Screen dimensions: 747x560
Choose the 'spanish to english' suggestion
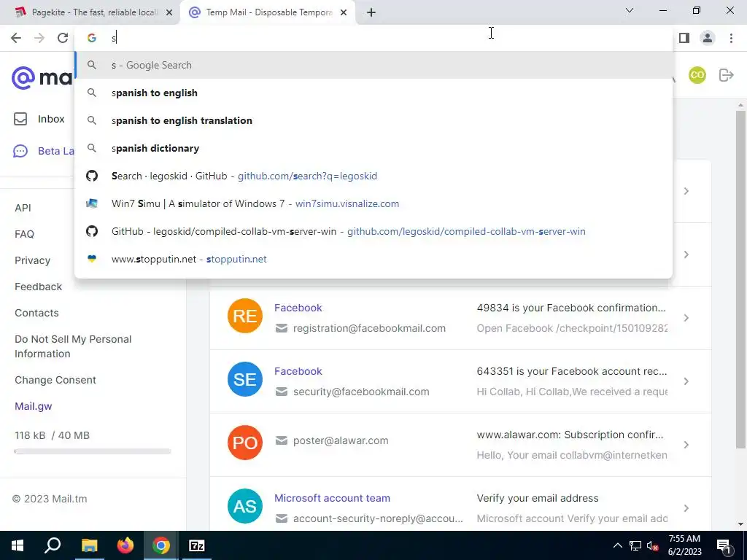373,93
